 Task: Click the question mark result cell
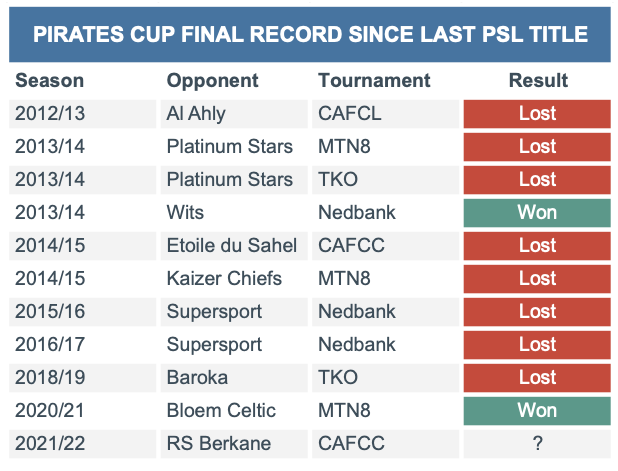[537, 444]
